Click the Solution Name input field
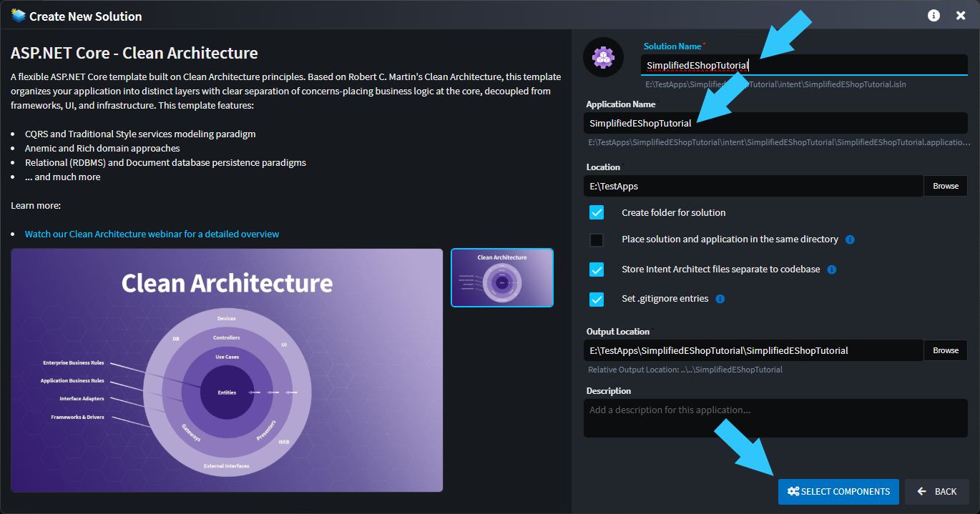Viewport: 980px width, 514px height. pos(804,65)
